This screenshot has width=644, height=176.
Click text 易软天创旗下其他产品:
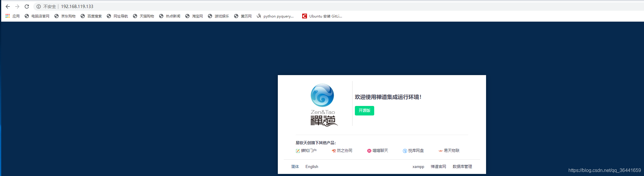point(316,143)
